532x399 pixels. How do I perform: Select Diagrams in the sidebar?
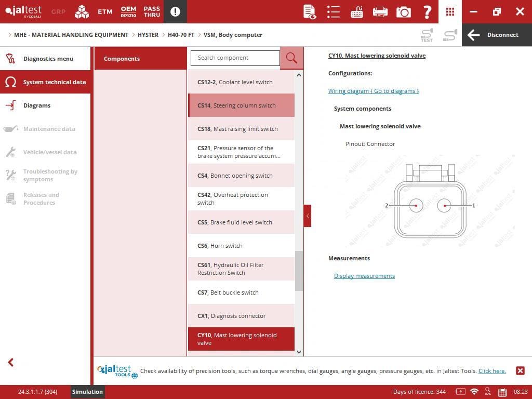(x=37, y=105)
